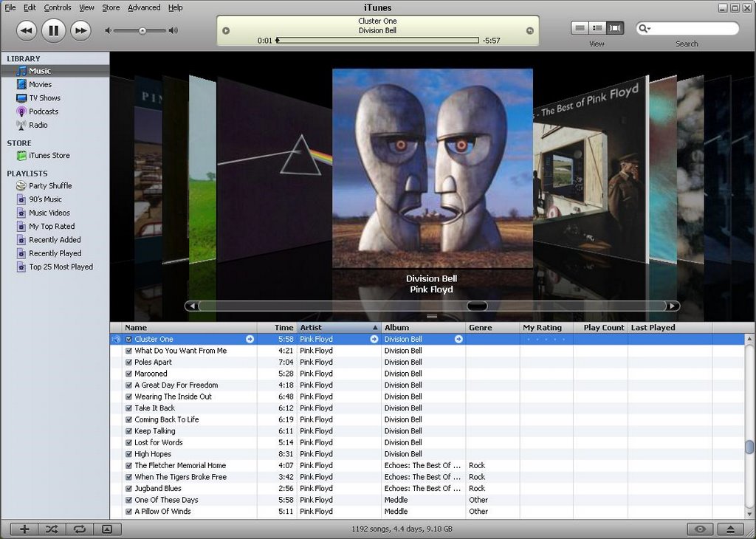Screen dimensions: 756x539
Task: Uncheck What Do You Want From Me checkbox
Action: (x=128, y=351)
